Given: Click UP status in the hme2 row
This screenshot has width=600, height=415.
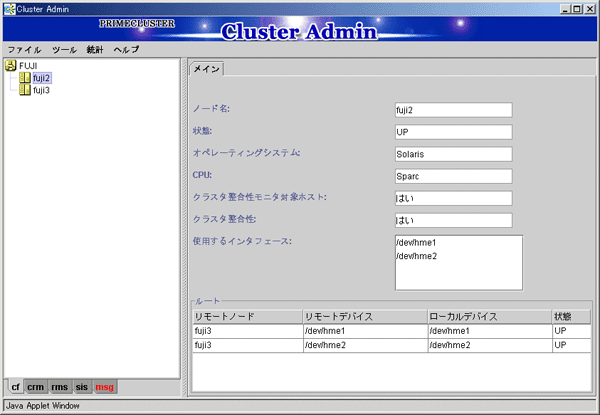Looking at the screenshot, I should click(x=572, y=345).
